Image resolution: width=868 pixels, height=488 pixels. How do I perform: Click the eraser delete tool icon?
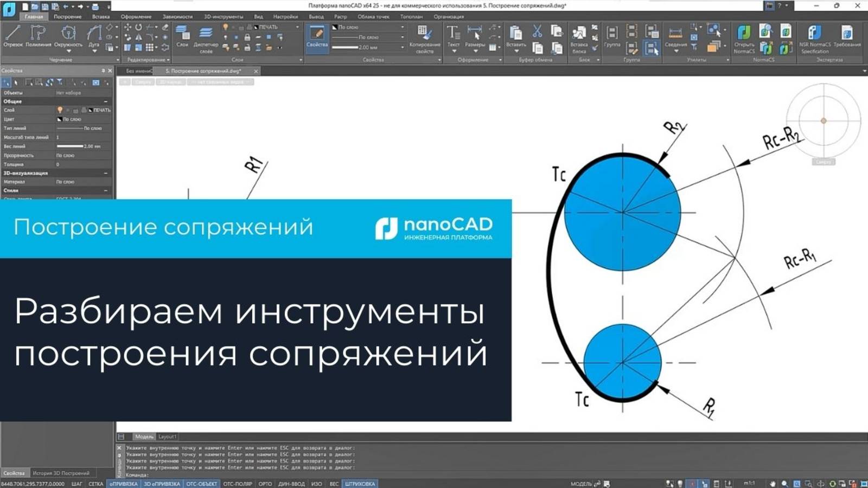(x=165, y=27)
